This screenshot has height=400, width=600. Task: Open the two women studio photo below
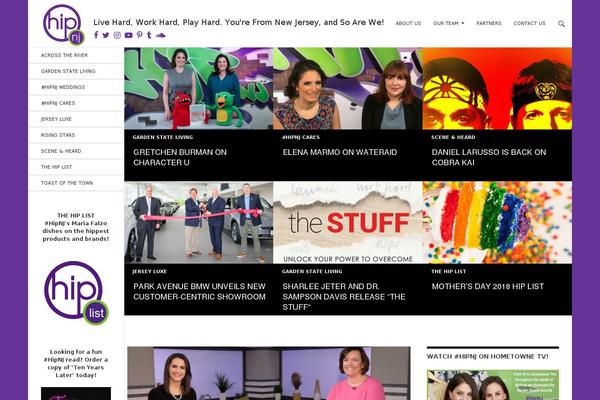269,373
